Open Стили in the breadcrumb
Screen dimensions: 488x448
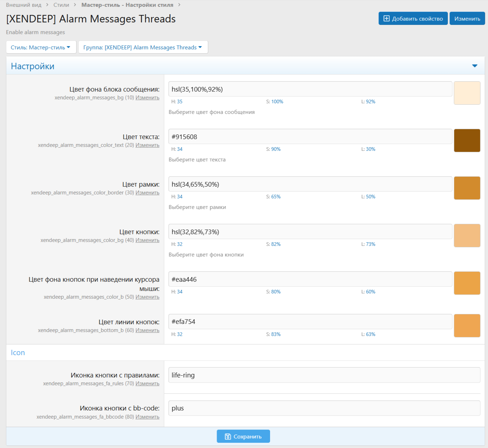61,5
